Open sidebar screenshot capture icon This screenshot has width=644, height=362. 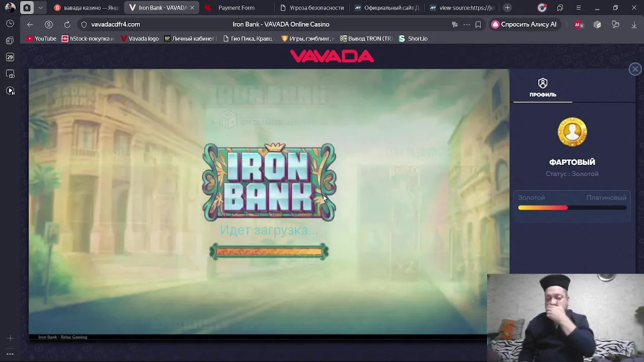coord(10,74)
